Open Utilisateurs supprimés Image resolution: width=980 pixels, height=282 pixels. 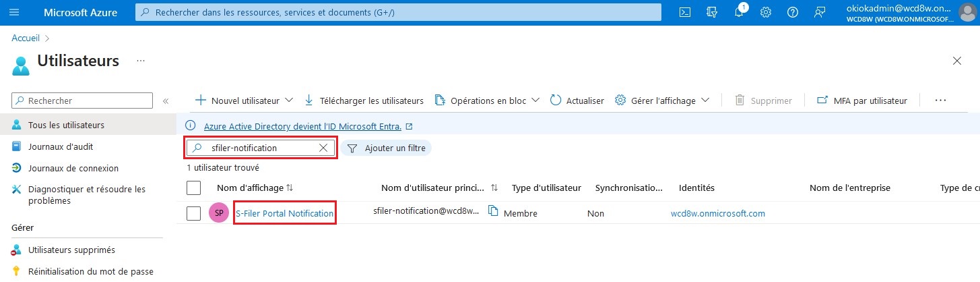(71, 250)
